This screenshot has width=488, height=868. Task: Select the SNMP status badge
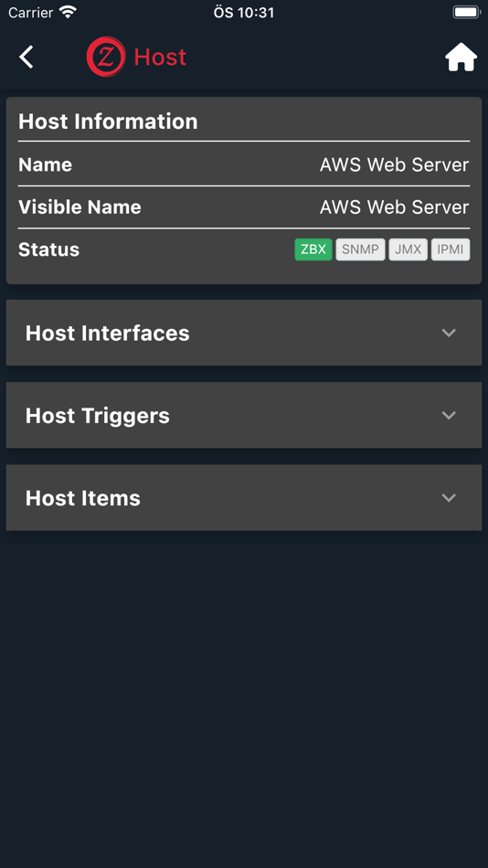coord(360,249)
